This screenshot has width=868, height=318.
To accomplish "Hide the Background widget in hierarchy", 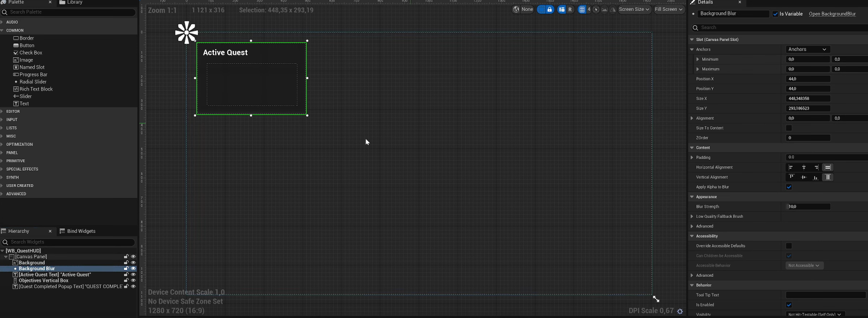I will [133, 263].
